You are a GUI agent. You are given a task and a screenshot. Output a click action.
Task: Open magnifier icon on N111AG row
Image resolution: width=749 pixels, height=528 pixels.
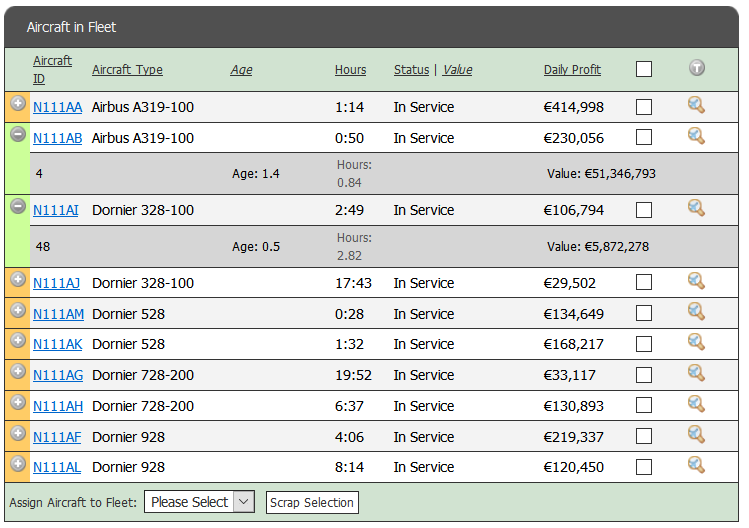[696, 373]
